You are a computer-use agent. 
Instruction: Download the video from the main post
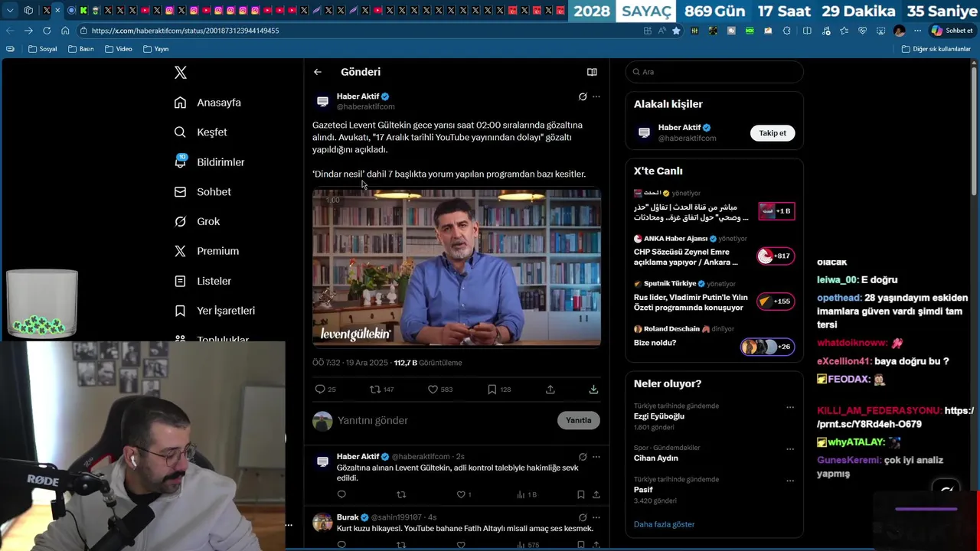pos(593,390)
